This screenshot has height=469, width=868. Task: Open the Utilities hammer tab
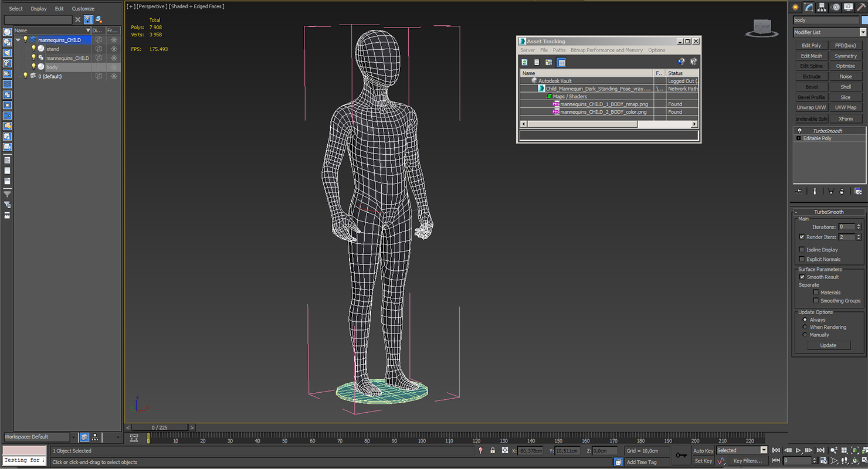[862, 7]
